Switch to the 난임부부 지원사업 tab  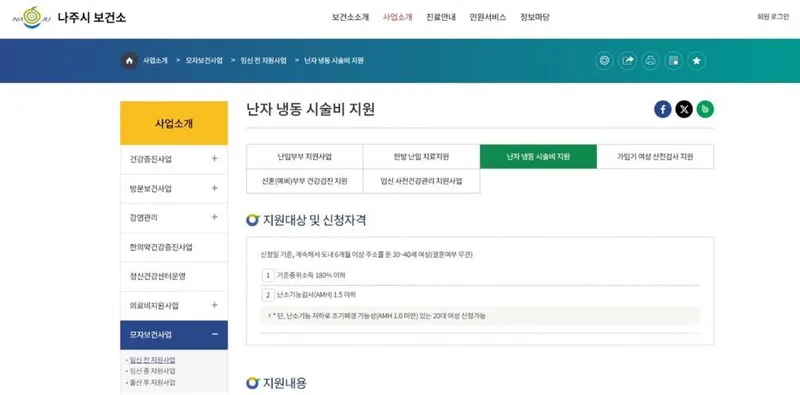(x=305, y=157)
